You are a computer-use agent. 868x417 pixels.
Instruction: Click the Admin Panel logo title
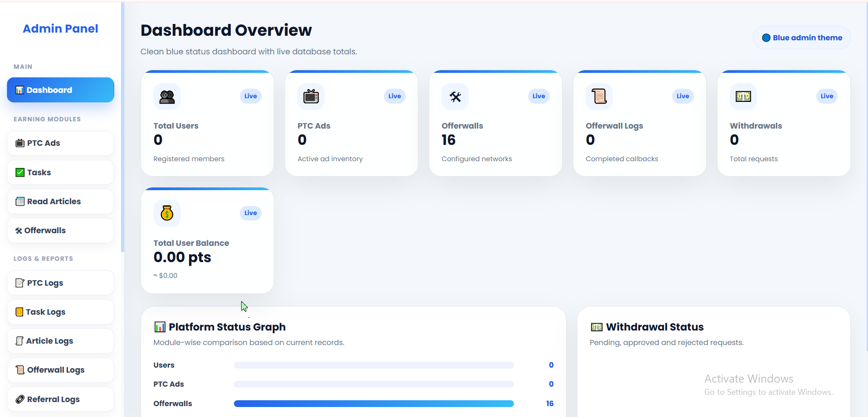click(x=60, y=29)
